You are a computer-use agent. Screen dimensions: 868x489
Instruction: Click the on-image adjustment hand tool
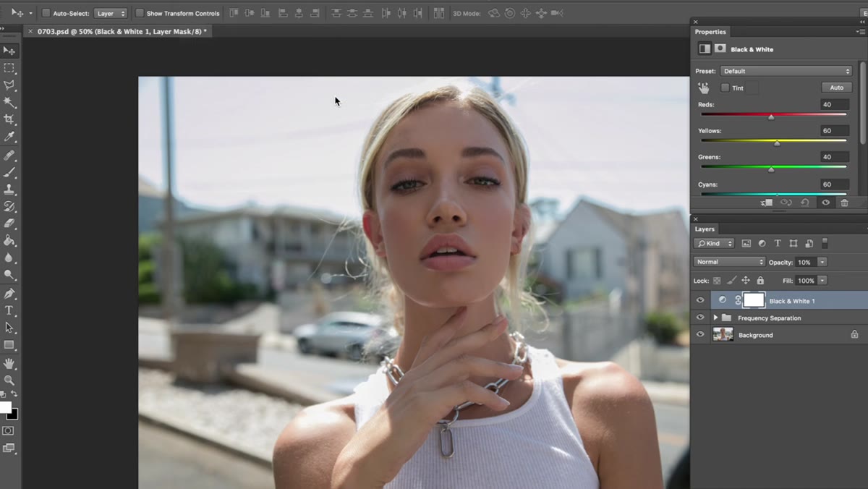tap(703, 88)
